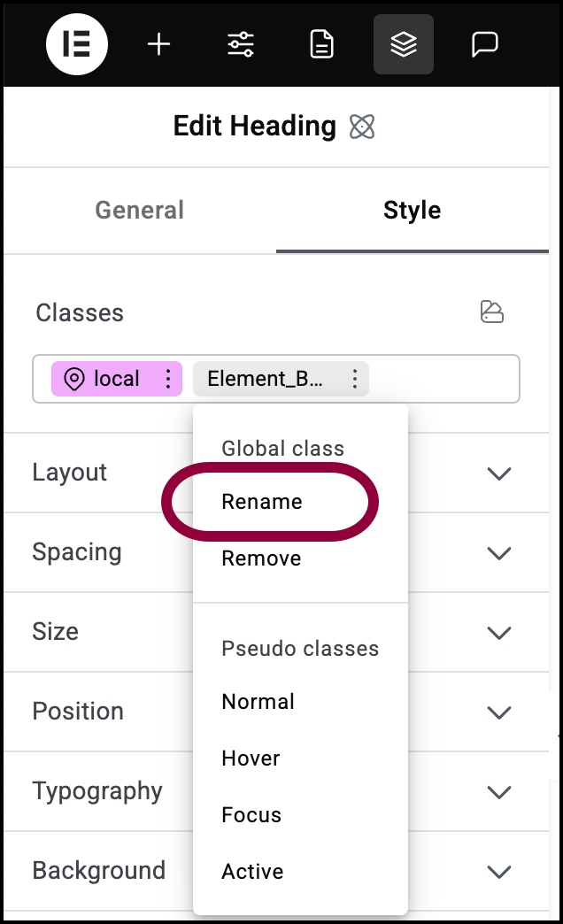Switch to the General tab
This screenshot has height=924, width=563.
[140, 211]
